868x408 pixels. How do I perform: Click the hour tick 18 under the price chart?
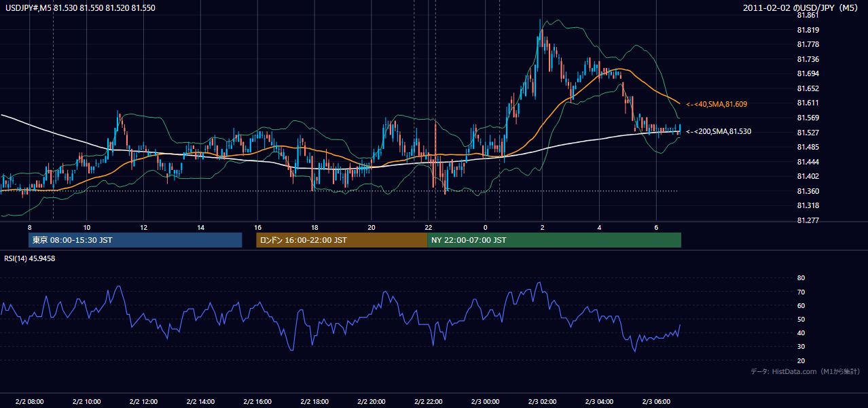pos(314,227)
